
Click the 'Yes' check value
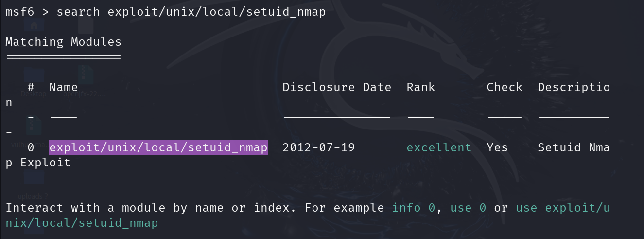[x=497, y=147]
